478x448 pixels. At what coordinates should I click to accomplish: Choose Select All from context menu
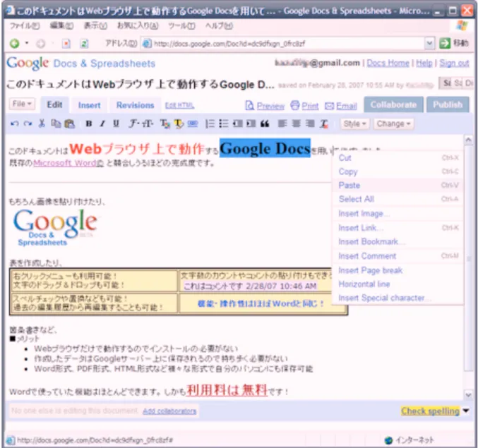point(398,199)
